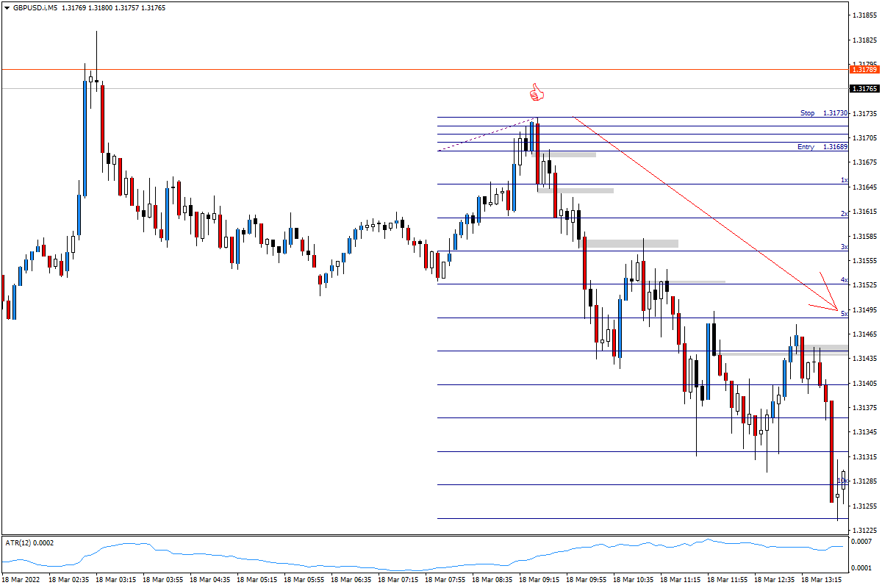Click the 18 Mar 07:15 time label
Screen dimensions: 882x588
[x=398, y=580]
